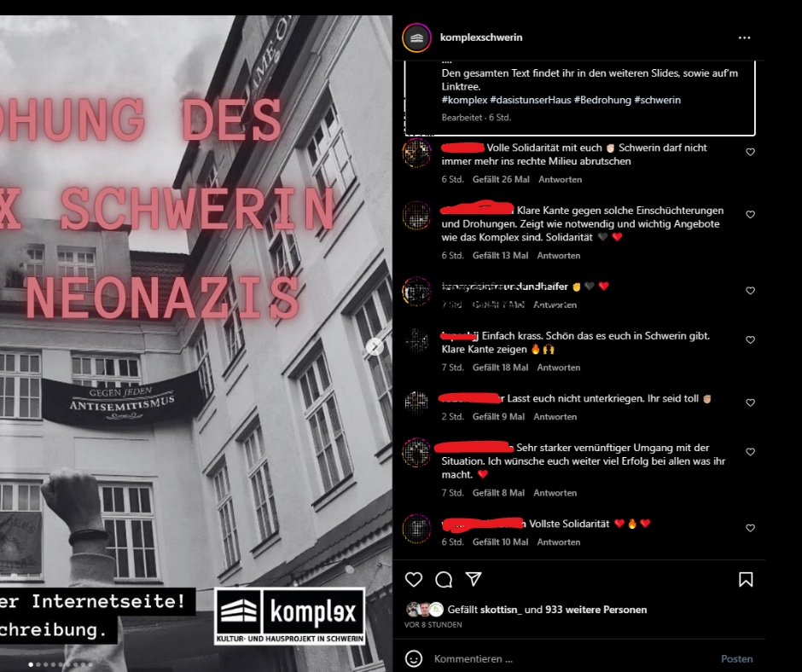The image size is (802, 672).
Task: Open komplexschwerin username link
Action: point(481,38)
